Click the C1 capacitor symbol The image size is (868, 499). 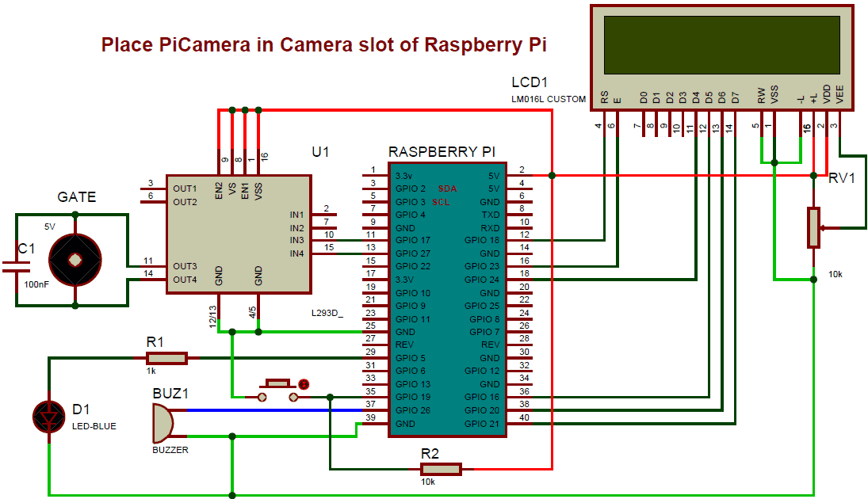pos(16,268)
